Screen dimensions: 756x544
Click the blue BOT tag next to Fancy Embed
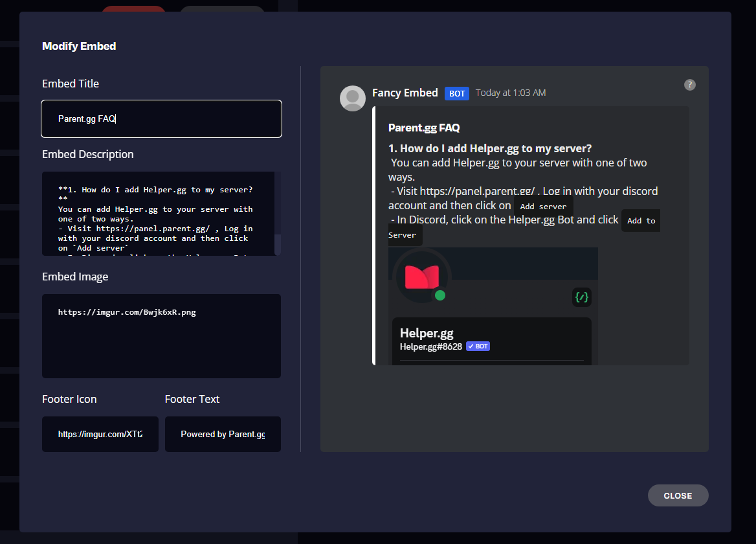tap(456, 93)
